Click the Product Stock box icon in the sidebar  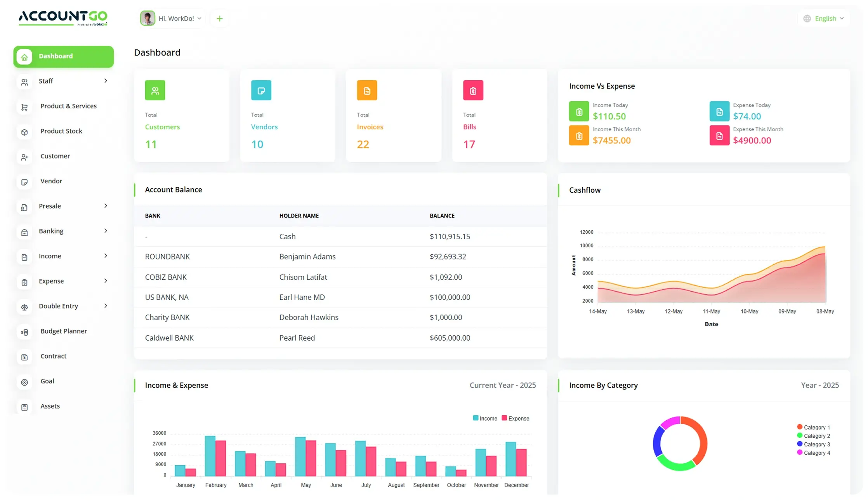click(24, 132)
